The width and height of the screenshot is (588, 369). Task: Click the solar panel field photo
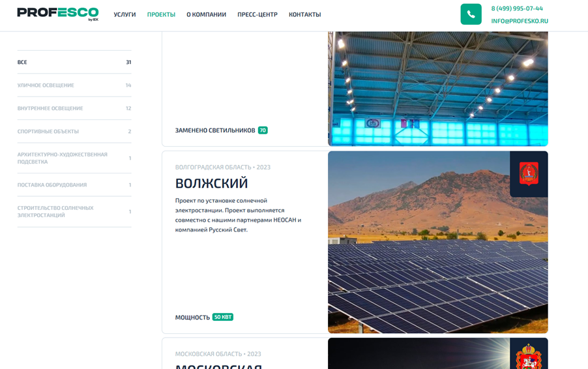pos(437,243)
